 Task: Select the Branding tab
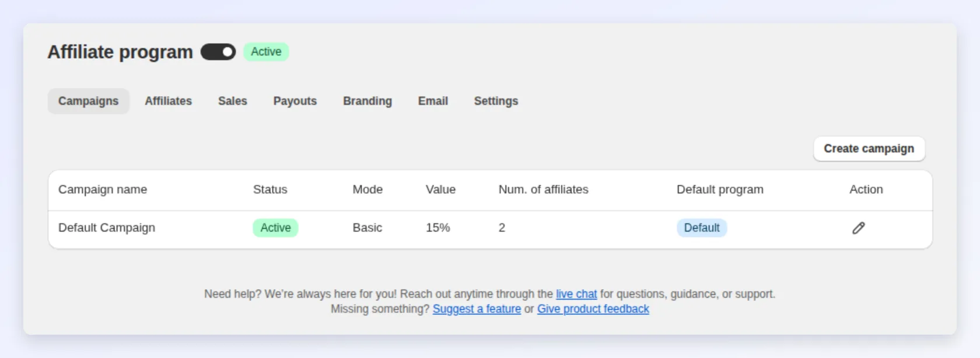pyautogui.click(x=367, y=101)
